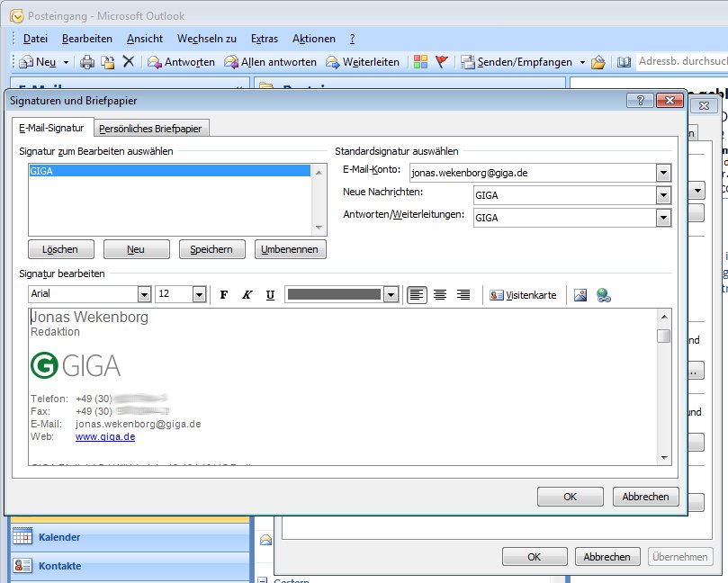Click the Löschen button
728x583 pixels.
point(61,249)
